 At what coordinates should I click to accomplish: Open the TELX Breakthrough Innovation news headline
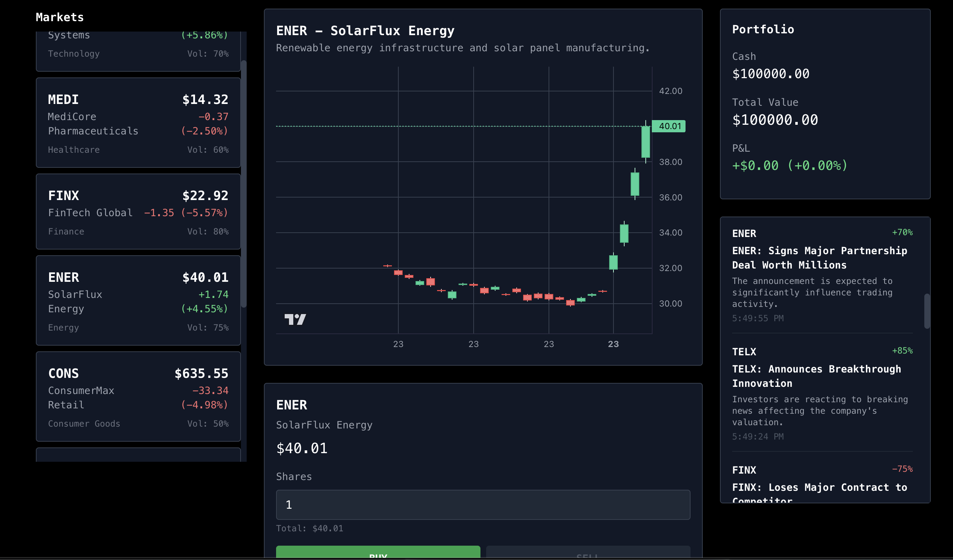click(816, 376)
